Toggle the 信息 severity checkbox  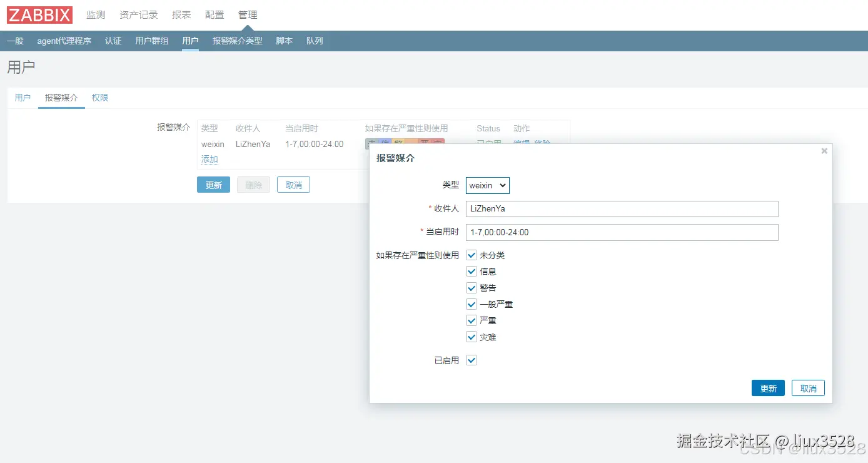pyautogui.click(x=472, y=272)
